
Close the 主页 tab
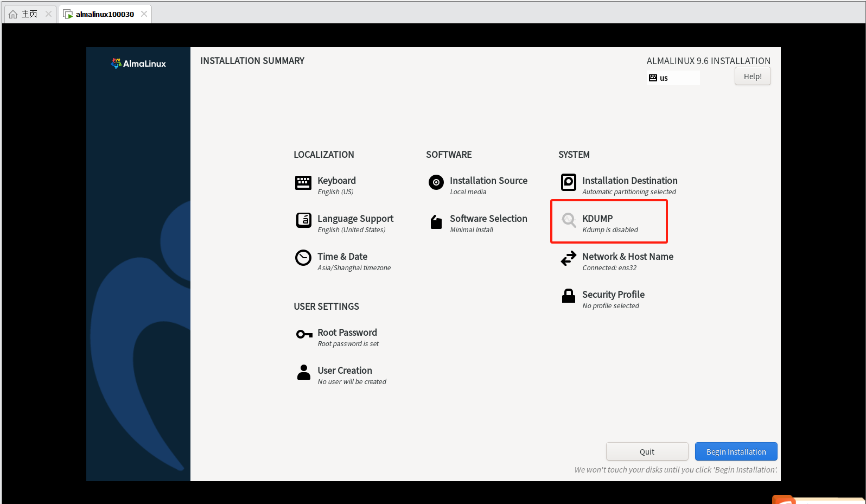click(x=48, y=14)
